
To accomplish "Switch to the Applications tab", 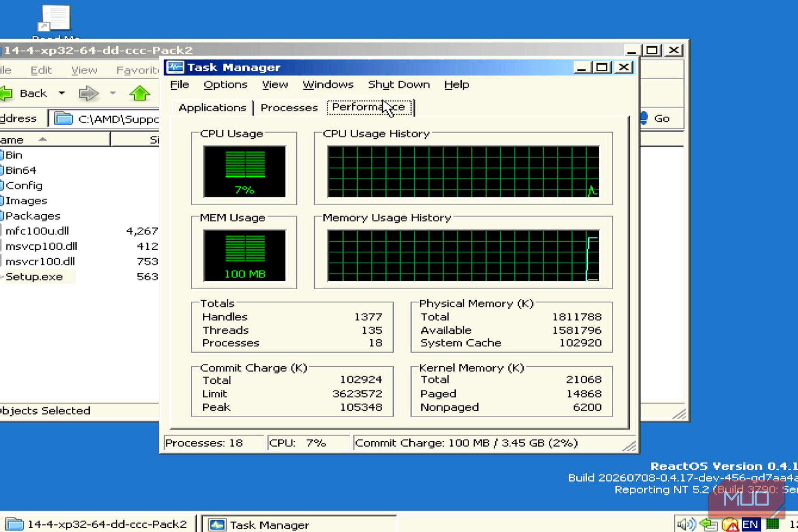I will click(x=212, y=108).
